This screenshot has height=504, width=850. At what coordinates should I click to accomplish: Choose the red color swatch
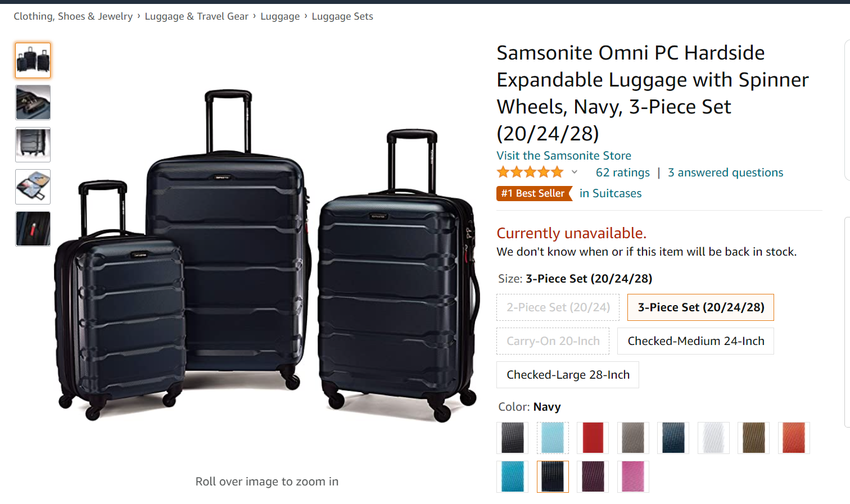click(x=593, y=438)
